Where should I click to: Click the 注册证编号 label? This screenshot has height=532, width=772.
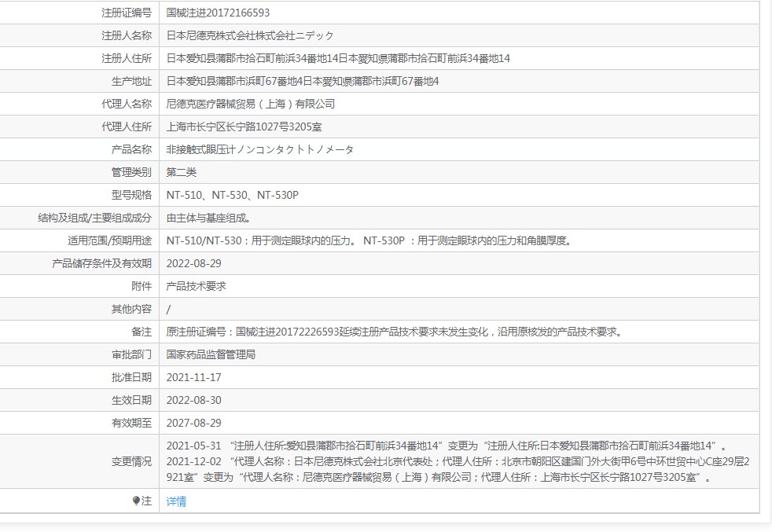click(127, 13)
